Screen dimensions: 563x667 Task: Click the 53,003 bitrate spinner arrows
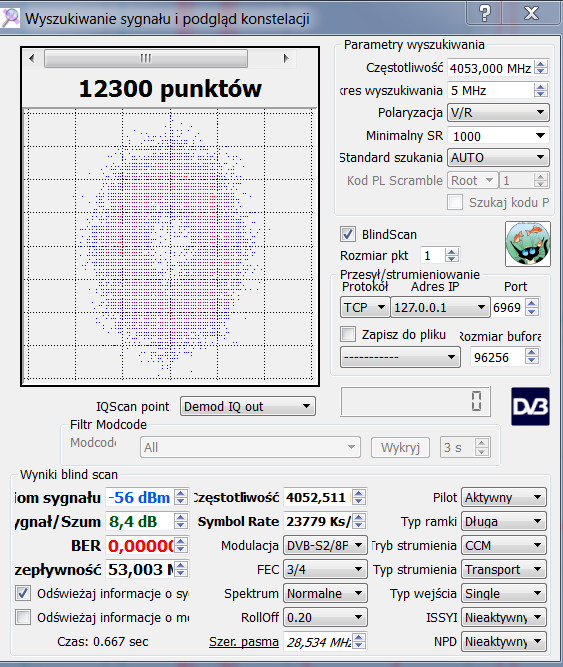coord(181,569)
